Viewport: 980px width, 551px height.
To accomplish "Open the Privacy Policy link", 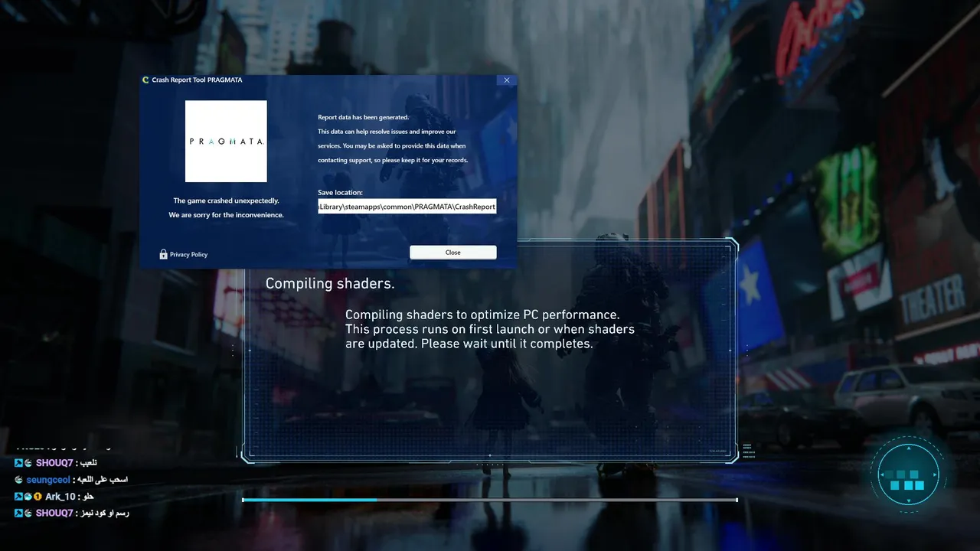I will (x=188, y=255).
